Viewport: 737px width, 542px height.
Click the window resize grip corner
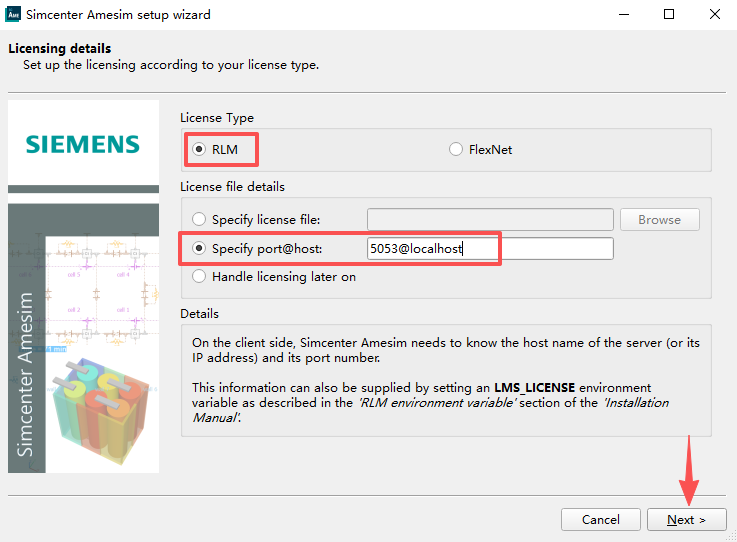tap(731, 536)
